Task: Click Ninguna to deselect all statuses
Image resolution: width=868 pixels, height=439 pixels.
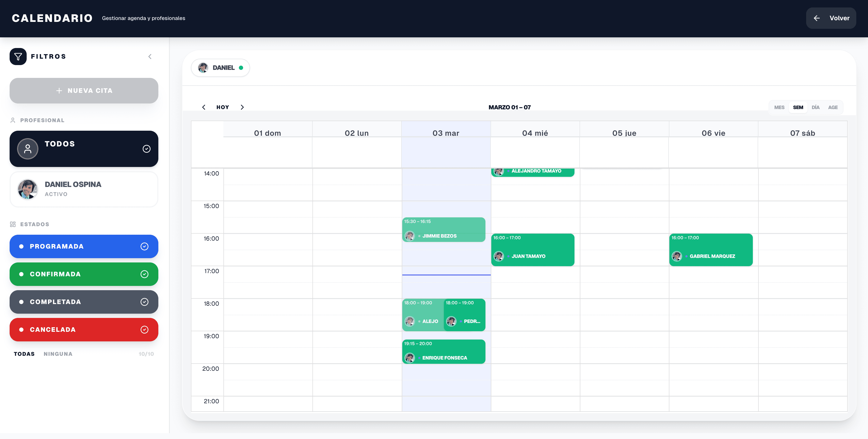Action: (x=58, y=354)
